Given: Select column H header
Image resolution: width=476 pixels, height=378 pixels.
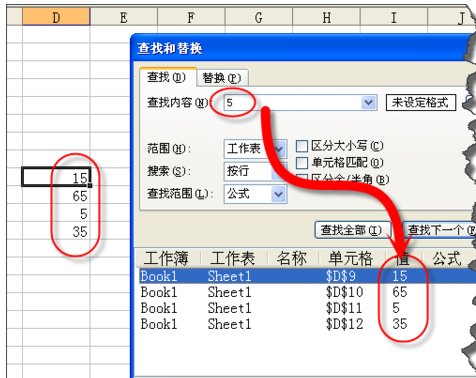Looking at the screenshot, I should pyautogui.click(x=326, y=17).
